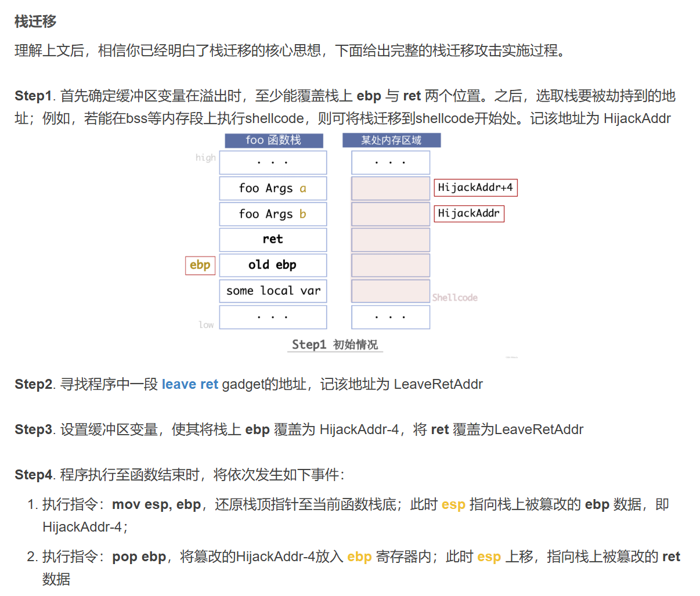Click the "栈迁移" section heading
The height and width of the screenshot is (596, 700).
[x=35, y=21]
